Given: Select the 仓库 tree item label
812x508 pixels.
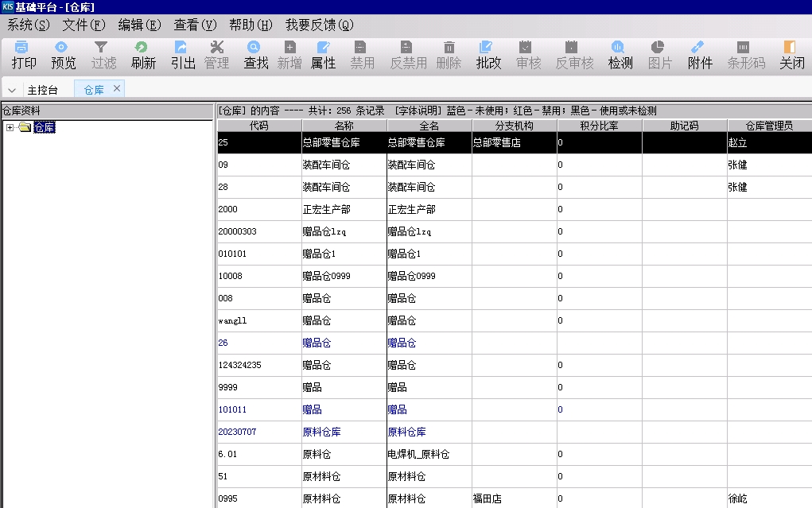Looking at the screenshot, I should pos(45,127).
